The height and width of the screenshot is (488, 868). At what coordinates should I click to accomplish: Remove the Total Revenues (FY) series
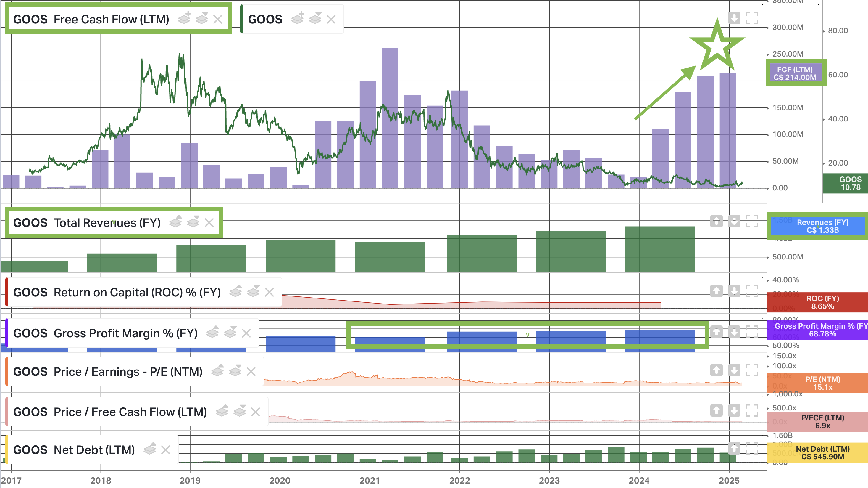pyautogui.click(x=209, y=223)
